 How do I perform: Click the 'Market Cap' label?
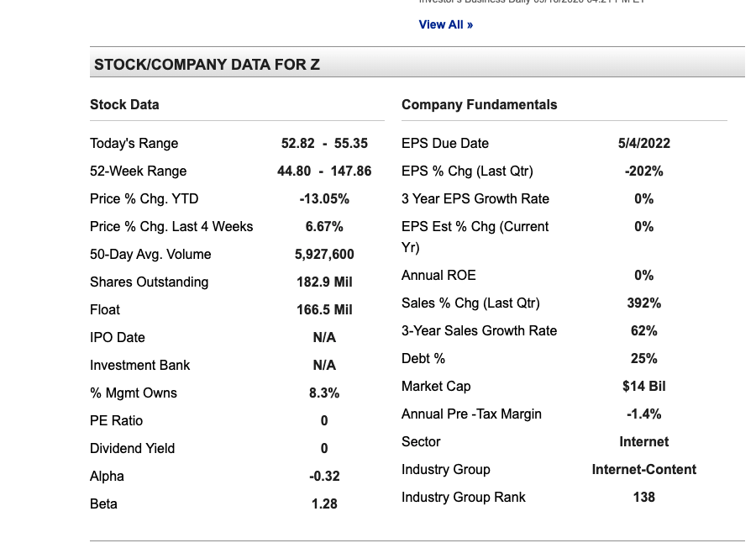pos(436,386)
